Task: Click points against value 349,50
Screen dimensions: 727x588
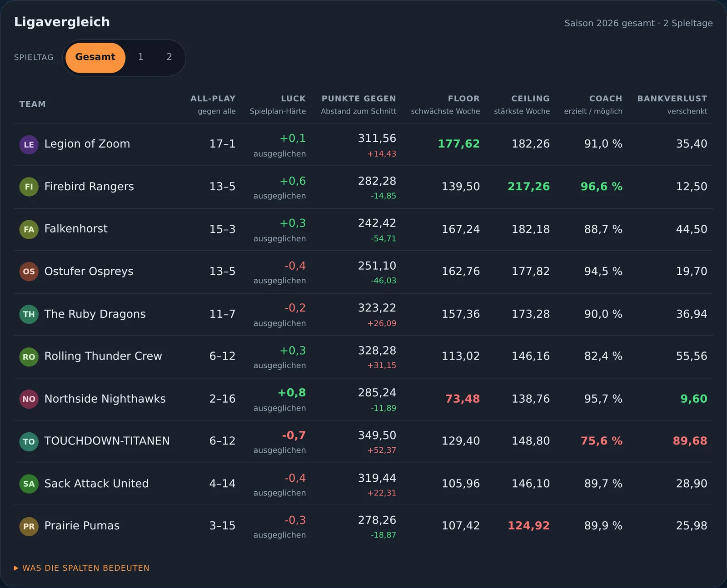Action: pos(377,435)
